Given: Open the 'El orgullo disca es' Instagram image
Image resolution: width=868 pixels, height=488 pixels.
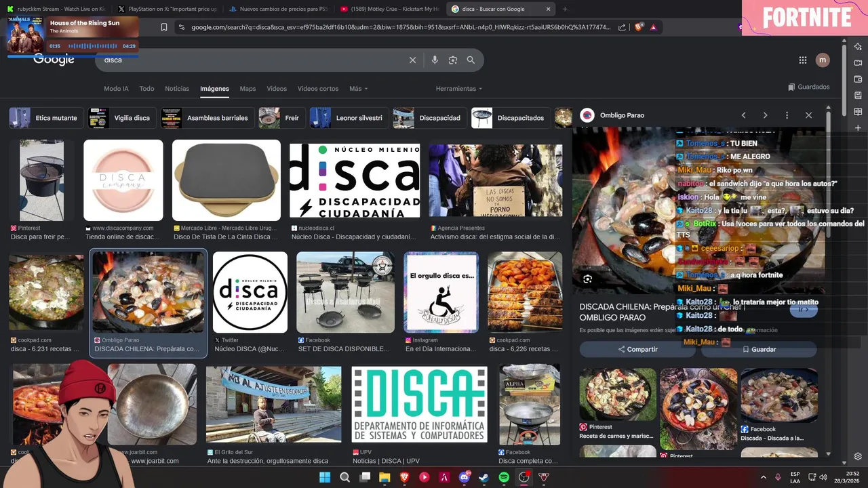Looking at the screenshot, I should click(441, 292).
